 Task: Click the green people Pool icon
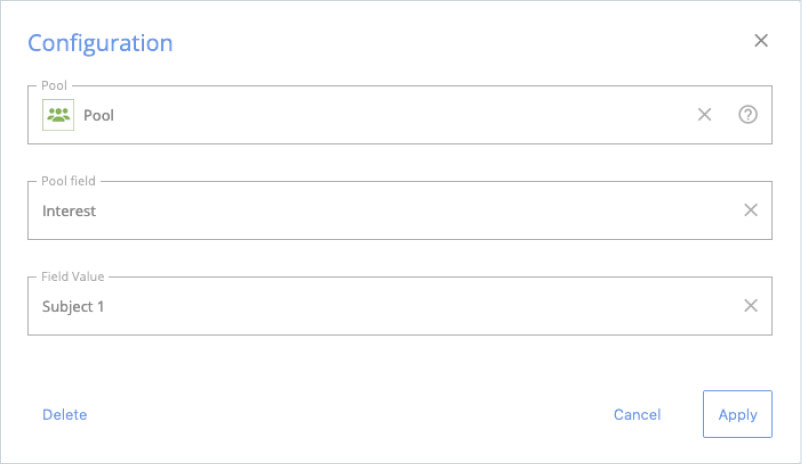[x=58, y=115]
